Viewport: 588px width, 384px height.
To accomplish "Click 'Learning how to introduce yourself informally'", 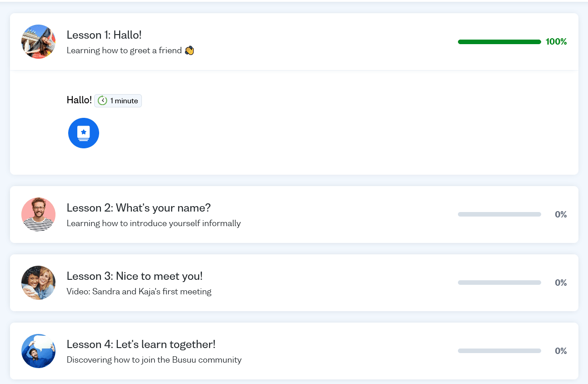I will tap(154, 223).
